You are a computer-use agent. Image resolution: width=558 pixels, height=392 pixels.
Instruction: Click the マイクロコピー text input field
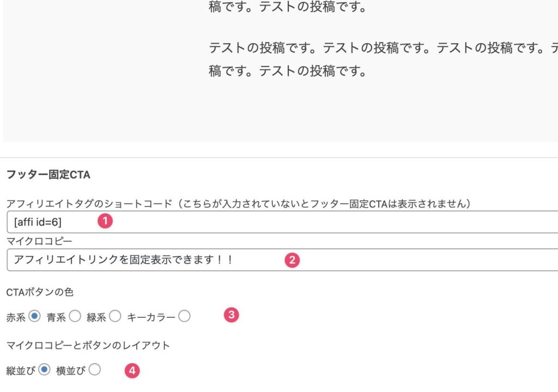point(163,260)
